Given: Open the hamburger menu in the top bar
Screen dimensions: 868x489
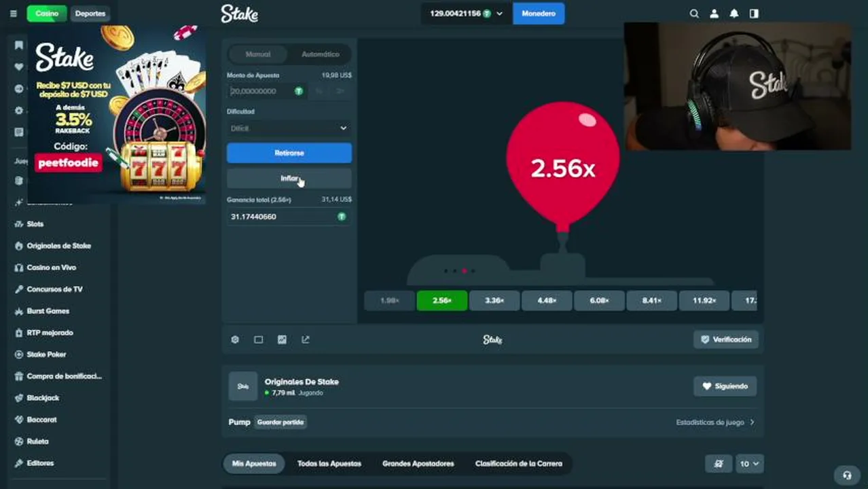Looking at the screenshot, I should click(x=13, y=14).
